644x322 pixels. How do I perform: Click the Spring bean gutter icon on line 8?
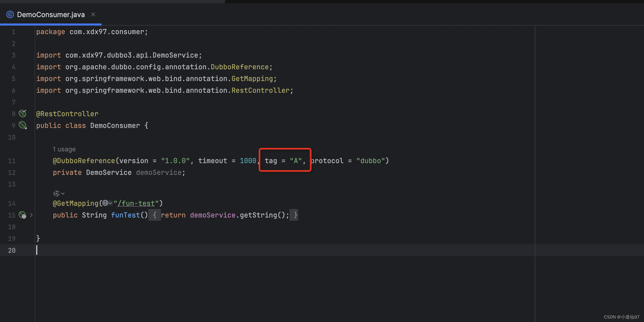[x=23, y=114]
